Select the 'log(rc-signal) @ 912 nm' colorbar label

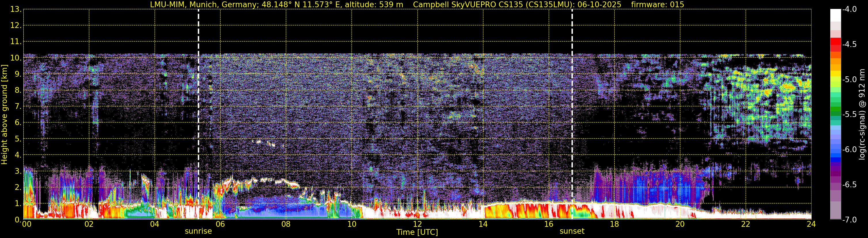(862, 114)
